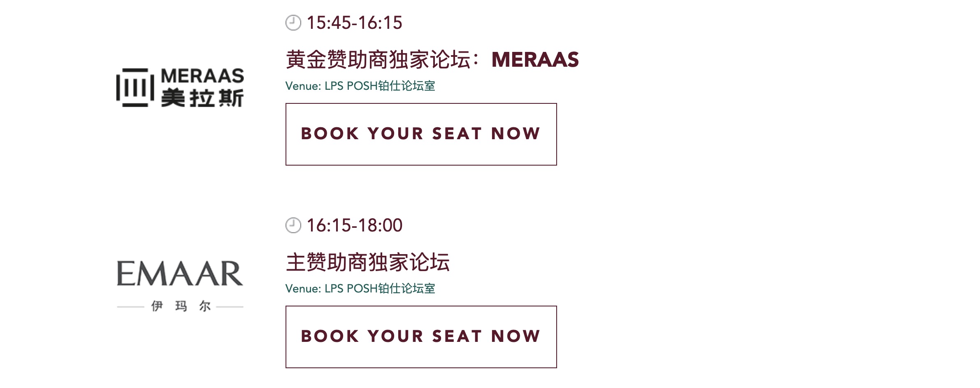Click the English MERAAS text in logo
This screenshot has height=388, width=980.
click(x=202, y=76)
